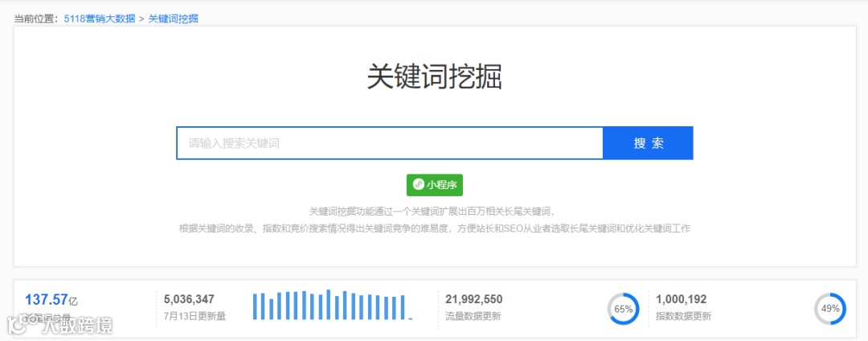The image size is (868, 341).
Task: Click the 5118营销大数据 breadcrumb link
Action: [x=100, y=18]
